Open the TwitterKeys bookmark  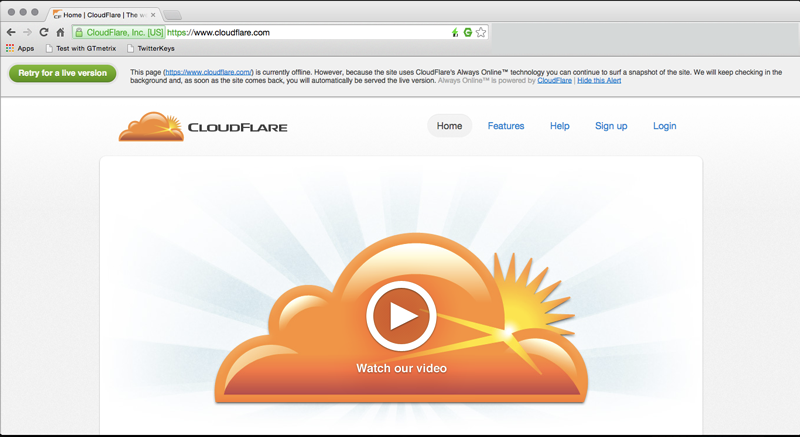tap(151, 48)
